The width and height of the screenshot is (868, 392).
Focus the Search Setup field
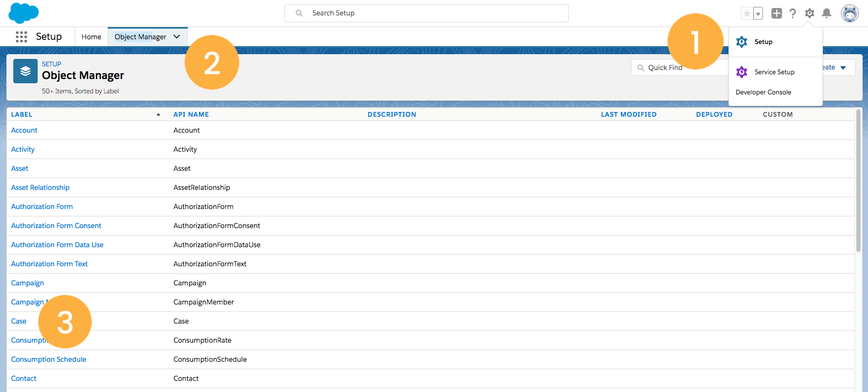coord(427,13)
